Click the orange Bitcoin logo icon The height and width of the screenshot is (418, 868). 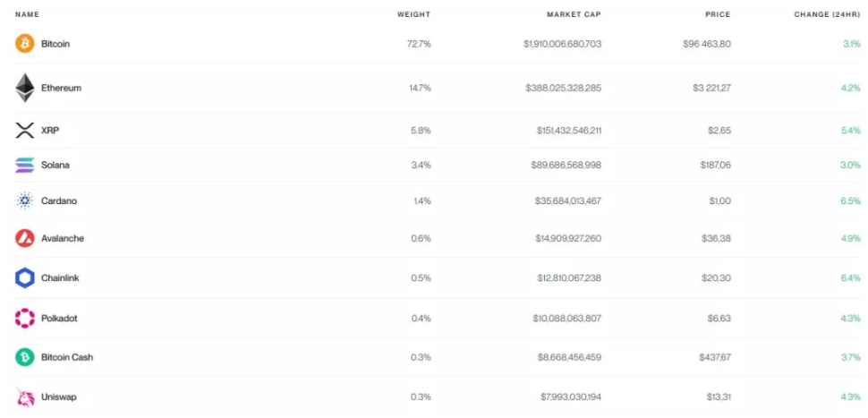pos(24,43)
